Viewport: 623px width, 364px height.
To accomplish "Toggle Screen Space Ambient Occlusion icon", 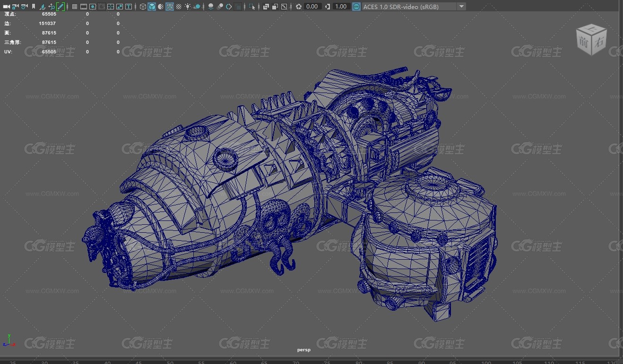I will click(211, 7).
